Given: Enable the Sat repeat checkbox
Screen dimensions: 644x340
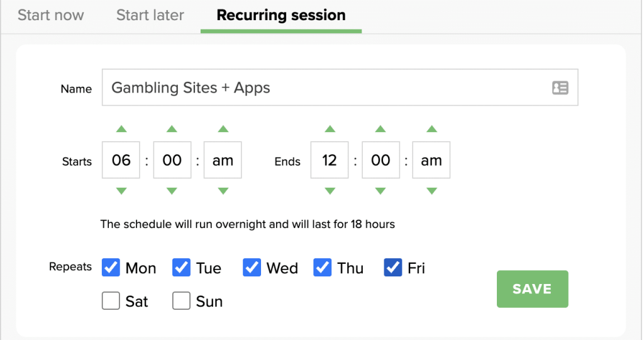Looking at the screenshot, I should (111, 302).
